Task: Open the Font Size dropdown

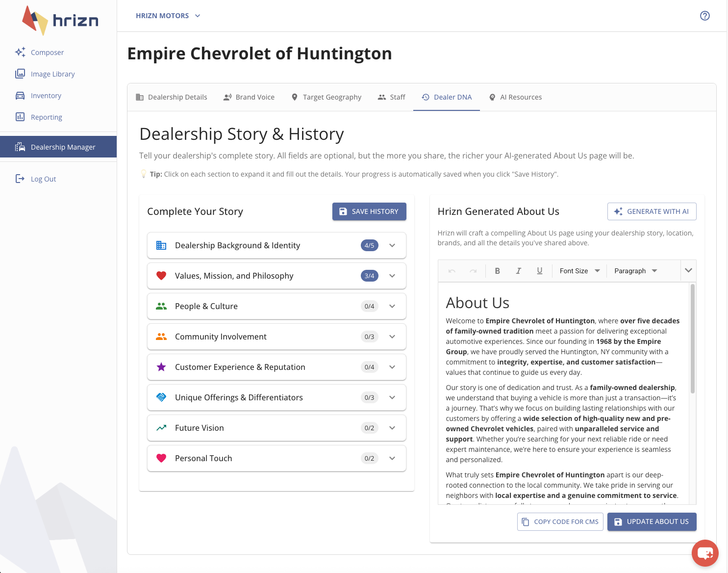Action: click(579, 271)
